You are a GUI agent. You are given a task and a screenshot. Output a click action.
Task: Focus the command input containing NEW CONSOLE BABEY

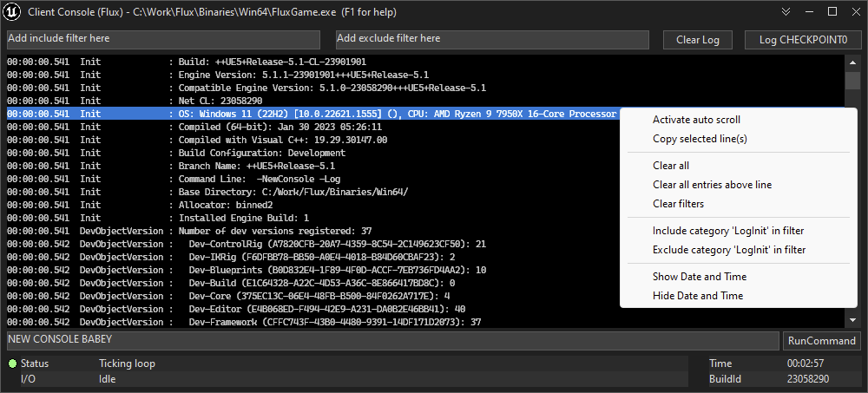point(392,340)
